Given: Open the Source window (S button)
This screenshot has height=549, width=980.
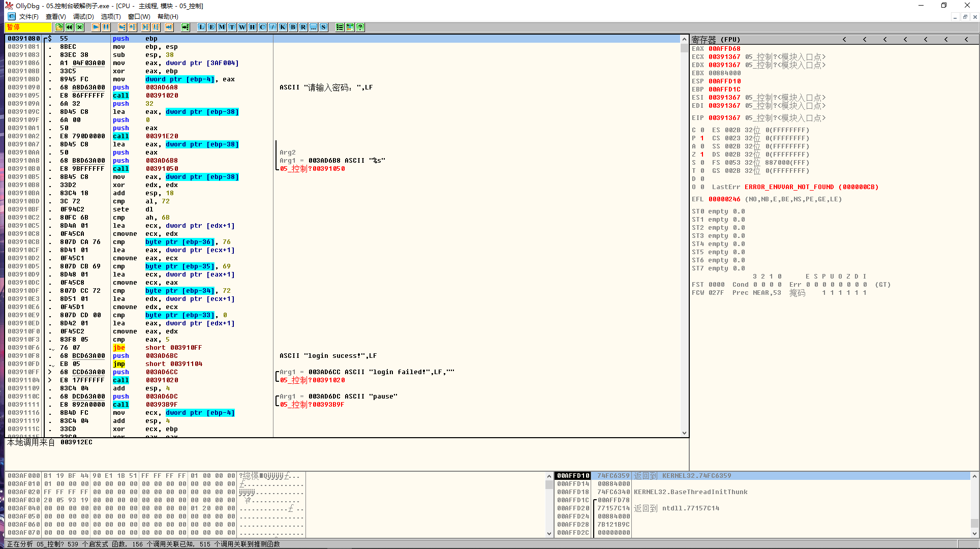Looking at the screenshot, I should 324,27.
